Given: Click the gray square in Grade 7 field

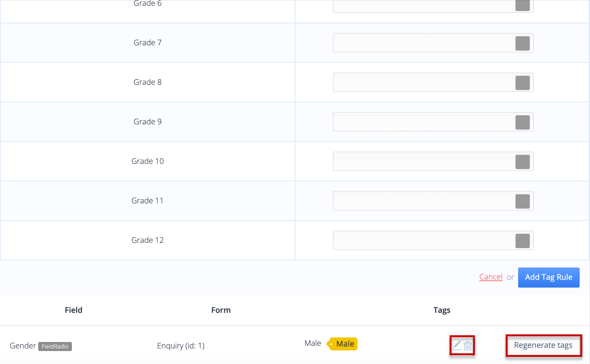Looking at the screenshot, I should click(522, 43).
